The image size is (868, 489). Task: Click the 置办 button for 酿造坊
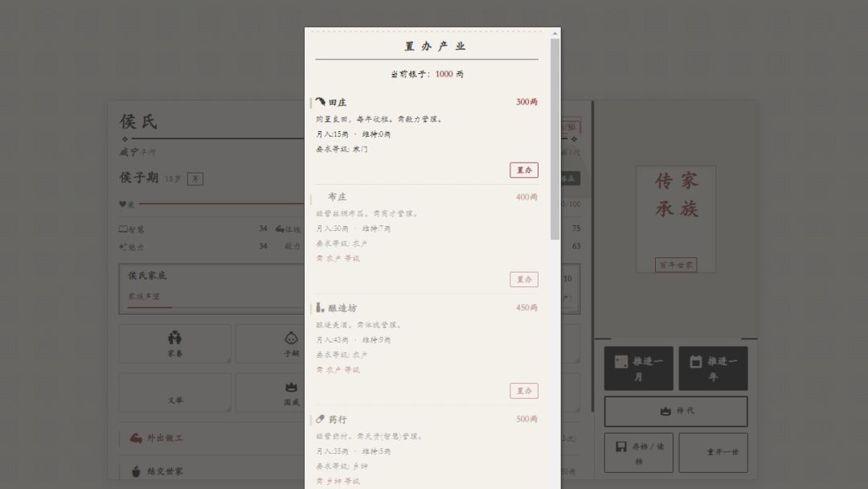pos(524,390)
